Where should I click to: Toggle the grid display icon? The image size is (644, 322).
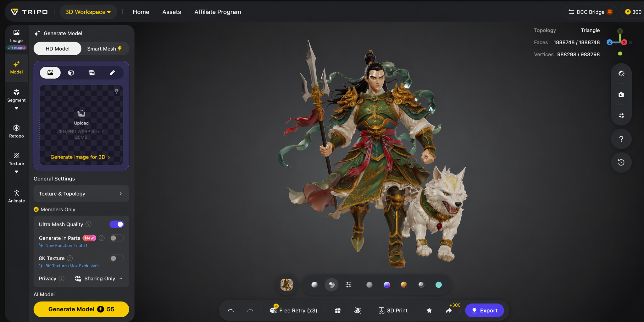(x=621, y=115)
